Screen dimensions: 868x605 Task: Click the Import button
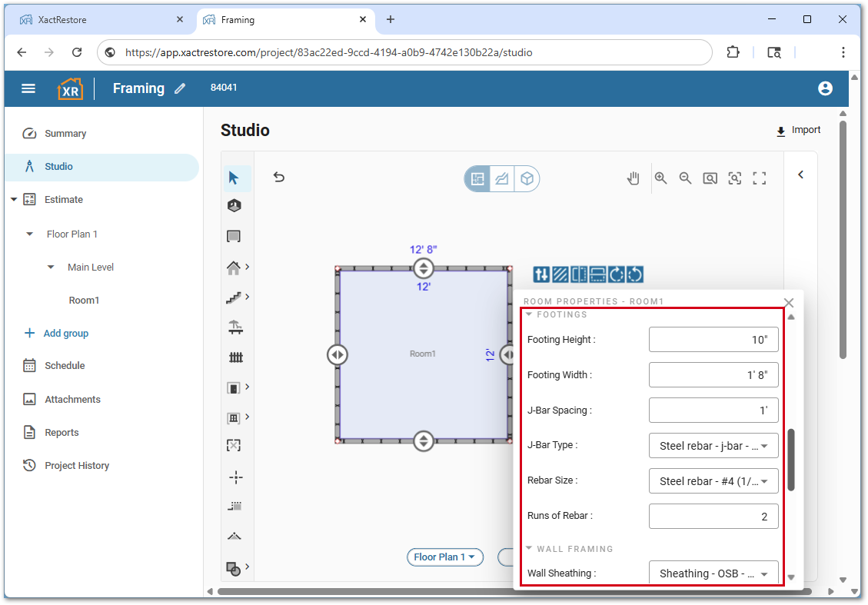tap(798, 131)
